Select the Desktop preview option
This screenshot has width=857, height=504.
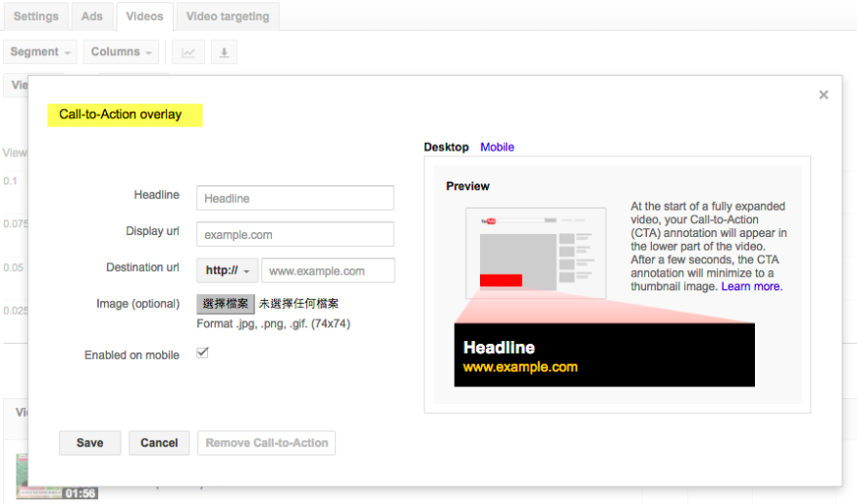(446, 148)
